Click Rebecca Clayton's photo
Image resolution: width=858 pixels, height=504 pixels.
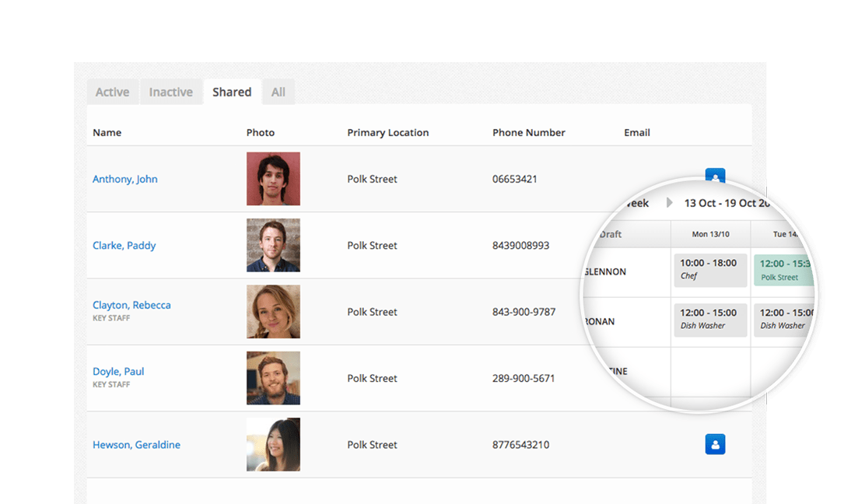click(273, 312)
